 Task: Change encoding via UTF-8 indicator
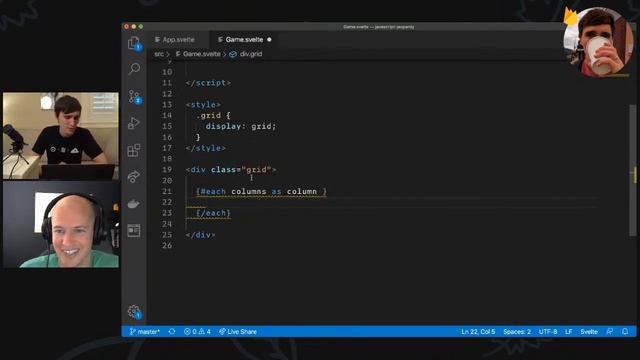(x=548, y=331)
